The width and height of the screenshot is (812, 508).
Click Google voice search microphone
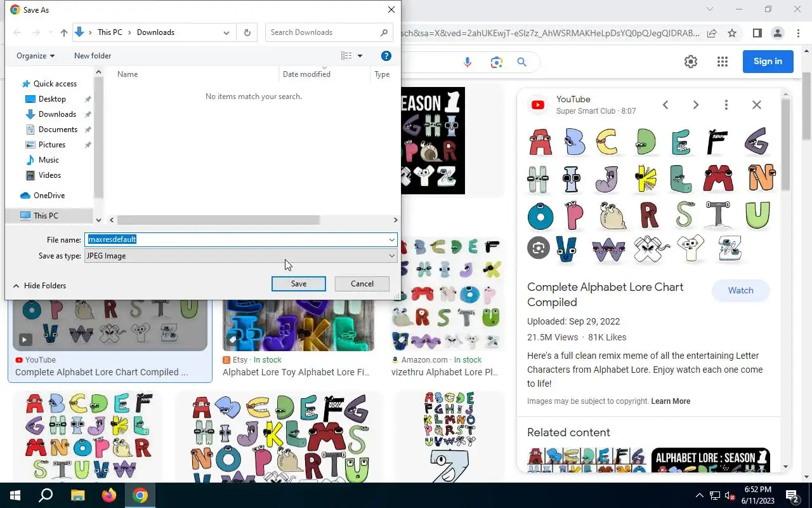pos(468,62)
